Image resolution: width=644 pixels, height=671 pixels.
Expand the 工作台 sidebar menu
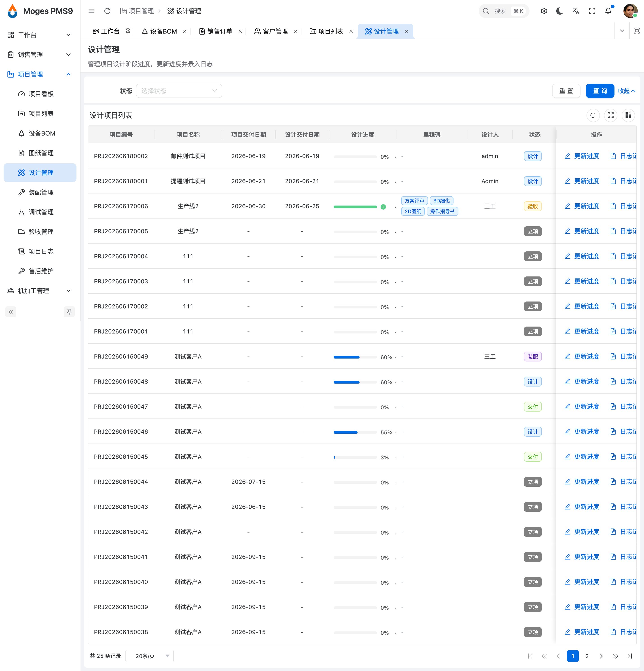[40, 35]
